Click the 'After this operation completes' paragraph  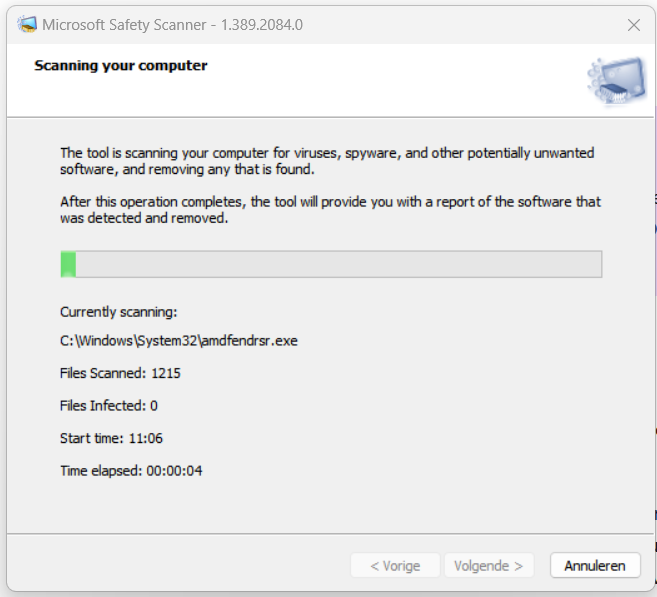pos(330,209)
